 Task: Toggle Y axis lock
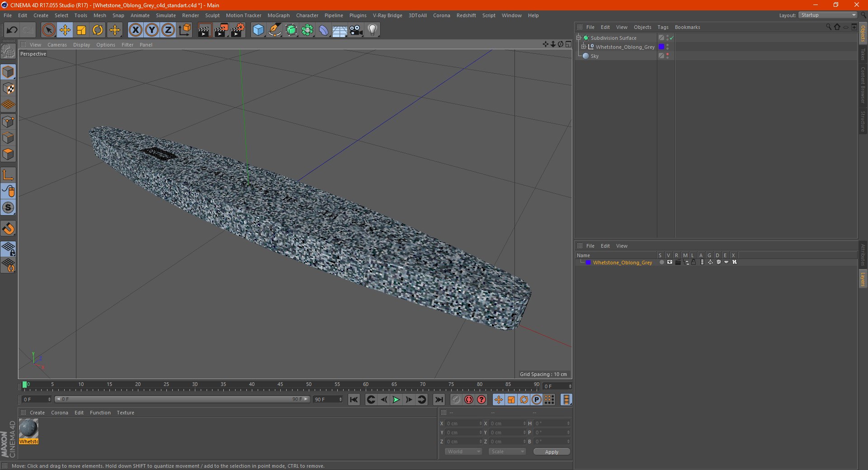click(x=151, y=30)
